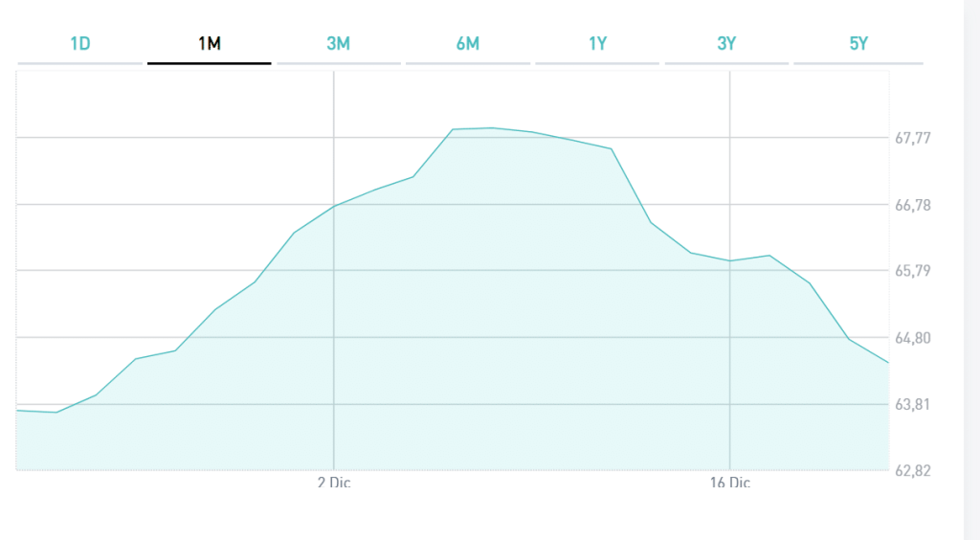
Task: Show the 6M chart period
Action: point(467,44)
